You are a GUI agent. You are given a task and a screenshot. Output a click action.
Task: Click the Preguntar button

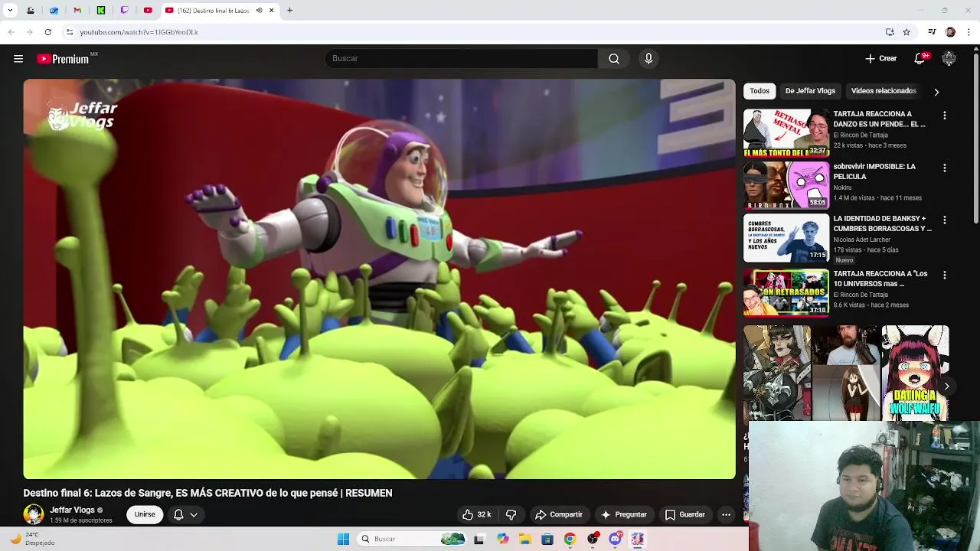pos(624,514)
